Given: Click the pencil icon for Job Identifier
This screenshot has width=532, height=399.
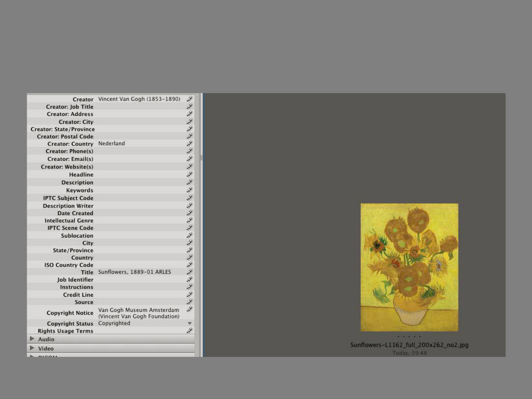Looking at the screenshot, I should (190, 279).
